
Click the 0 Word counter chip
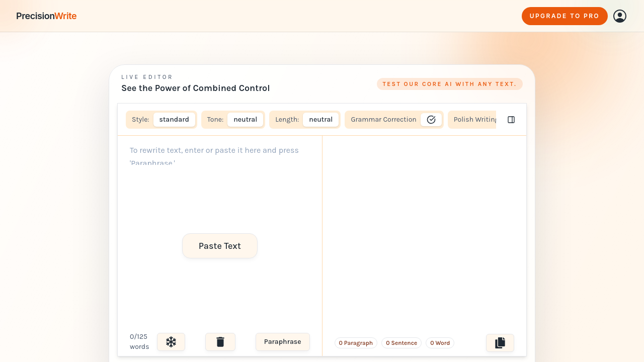(440, 343)
